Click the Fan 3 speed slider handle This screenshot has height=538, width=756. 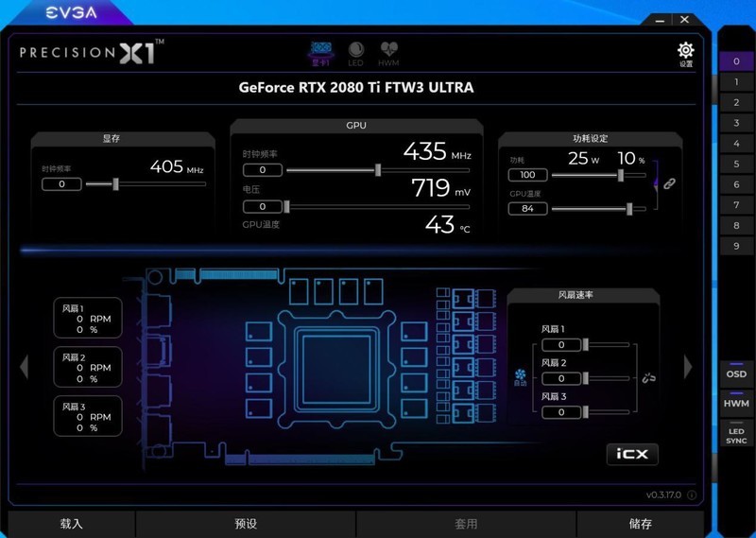coord(585,412)
